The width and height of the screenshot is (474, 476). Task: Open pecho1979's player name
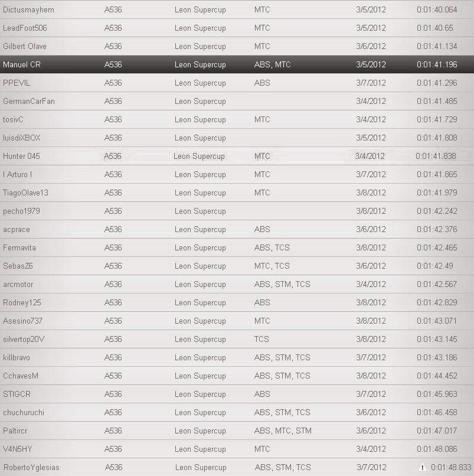point(21,211)
